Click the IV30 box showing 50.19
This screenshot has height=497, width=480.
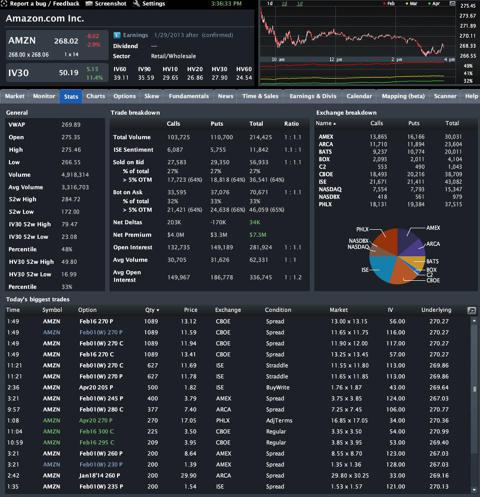(x=57, y=73)
